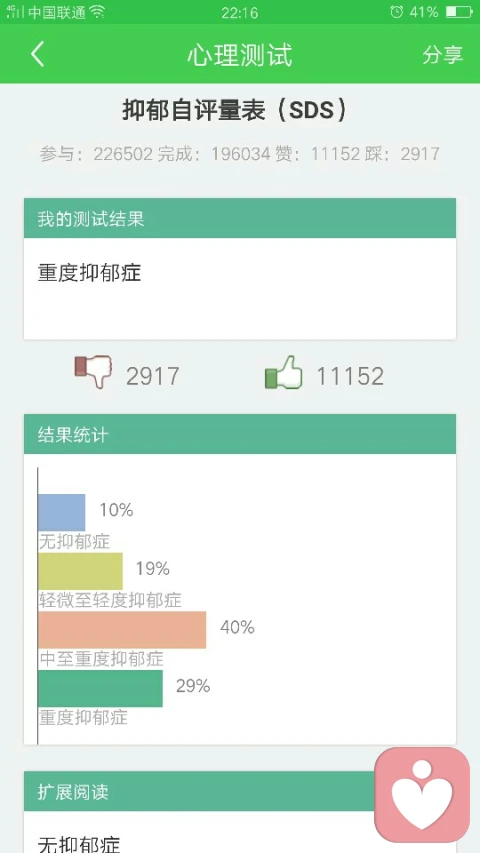480x853 pixels.
Task: Select the 结果统计 section header
Action: (x=240, y=434)
